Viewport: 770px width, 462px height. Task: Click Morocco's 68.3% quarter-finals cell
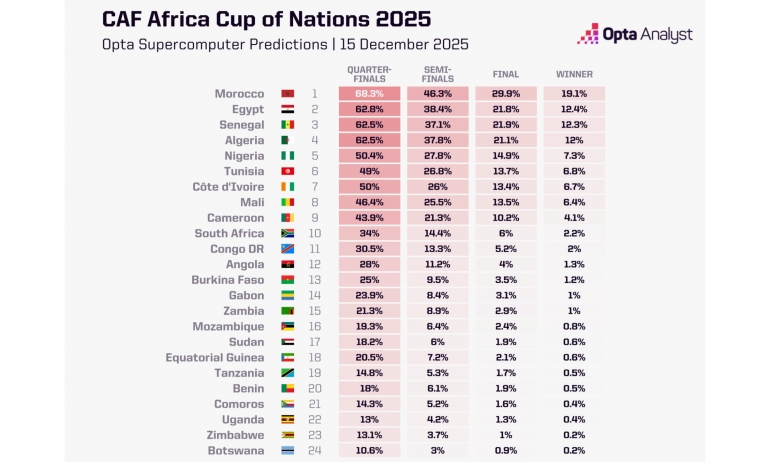click(x=369, y=94)
